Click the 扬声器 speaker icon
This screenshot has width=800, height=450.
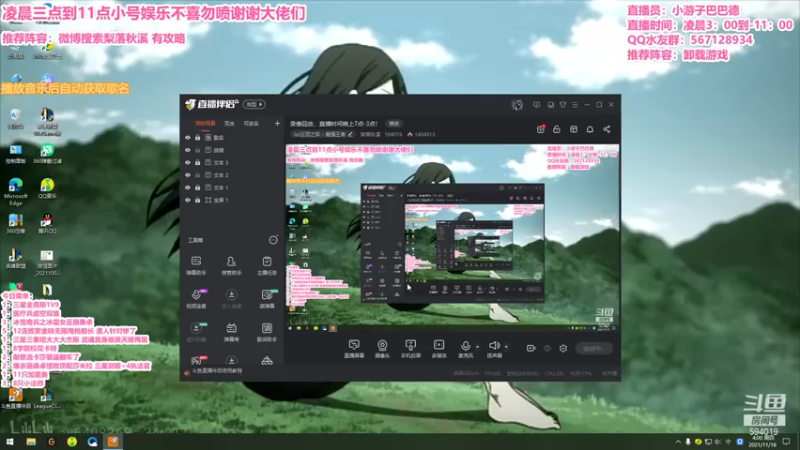pos(494,348)
